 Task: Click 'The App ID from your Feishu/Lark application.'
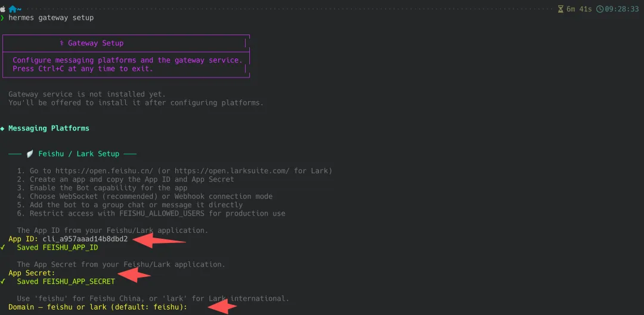(113, 230)
